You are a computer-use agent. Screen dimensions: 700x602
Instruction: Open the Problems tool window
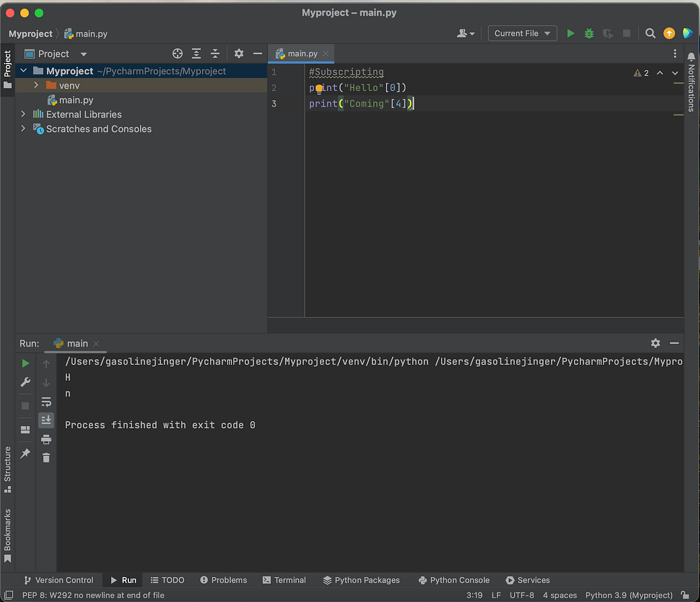click(223, 580)
